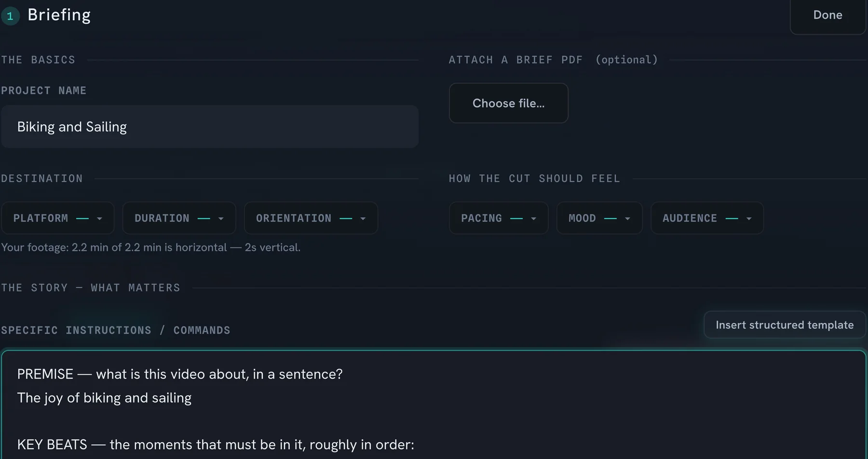Image resolution: width=868 pixels, height=459 pixels.
Task: Click the PROJECT NAME label
Action: click(44, 91)
